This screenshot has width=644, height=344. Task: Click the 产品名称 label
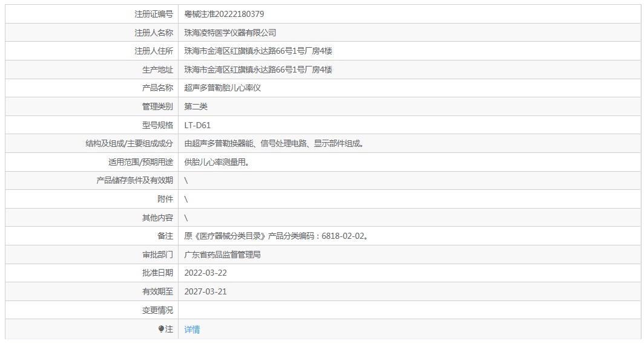pyautogui.click(x=158, y=88)
